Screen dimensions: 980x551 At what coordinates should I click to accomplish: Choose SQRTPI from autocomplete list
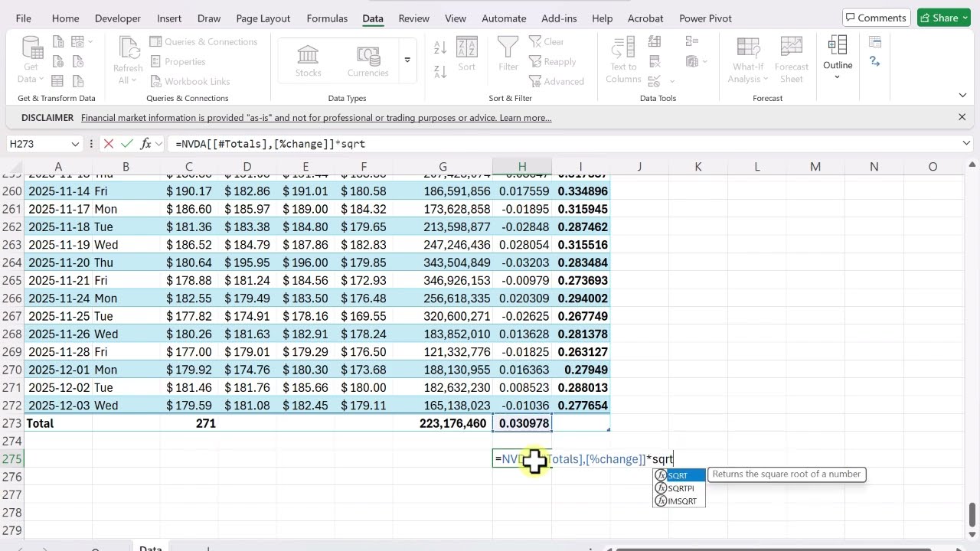pyautogui.click(x=679, y=488)
